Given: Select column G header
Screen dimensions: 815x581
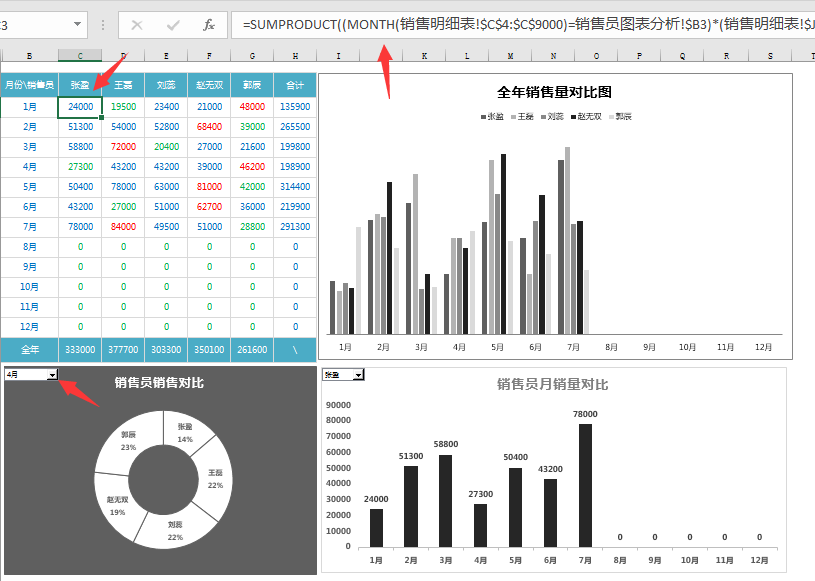Looking at the screenshot, I should [252, 56].
